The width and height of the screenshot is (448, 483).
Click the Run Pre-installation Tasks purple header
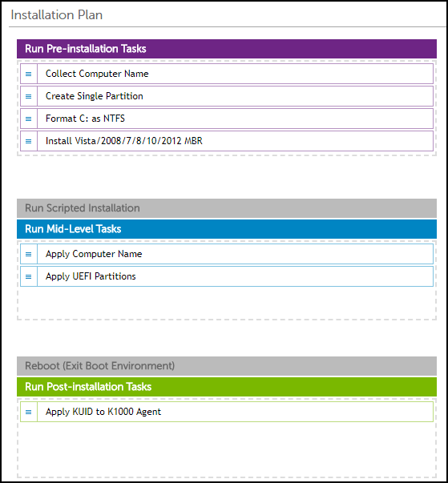[x=227, y=49]
